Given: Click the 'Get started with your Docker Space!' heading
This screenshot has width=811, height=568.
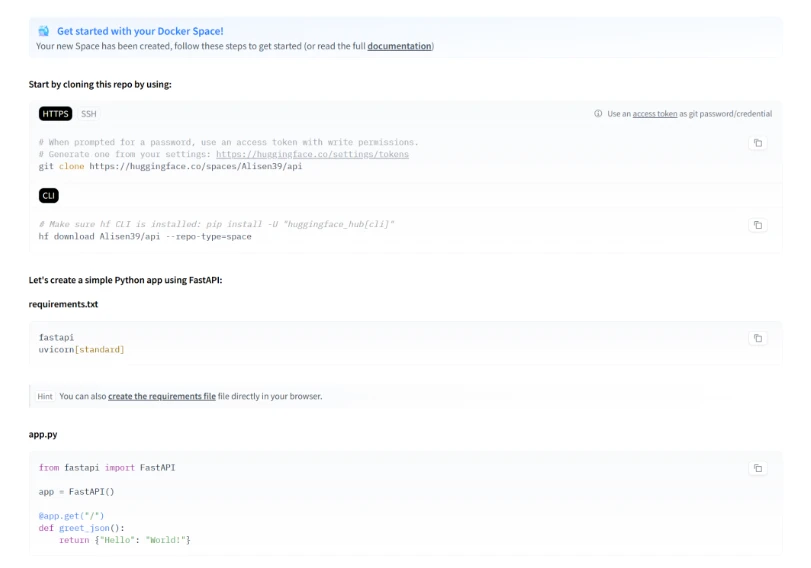Looking at the screenshot, I should point(140,31).
